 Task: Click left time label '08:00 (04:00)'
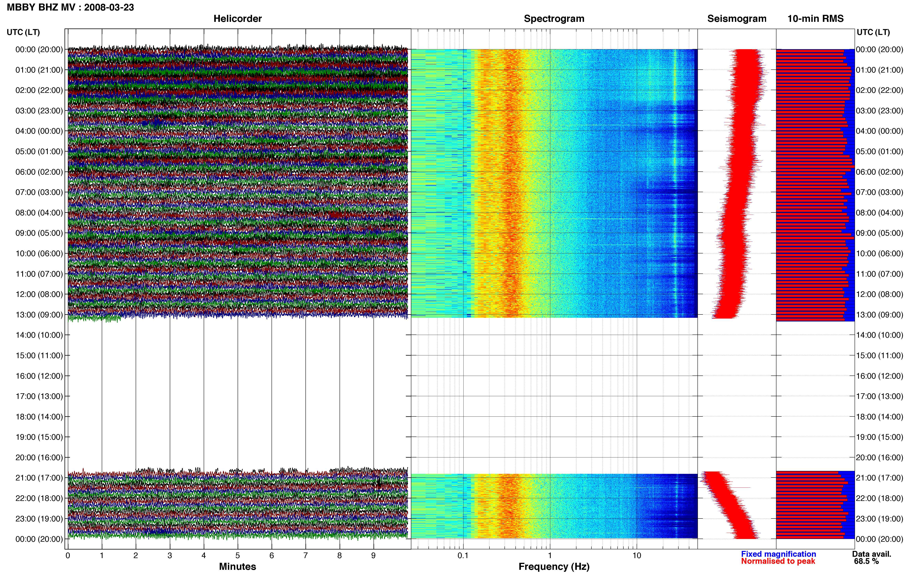click(39, 213)
